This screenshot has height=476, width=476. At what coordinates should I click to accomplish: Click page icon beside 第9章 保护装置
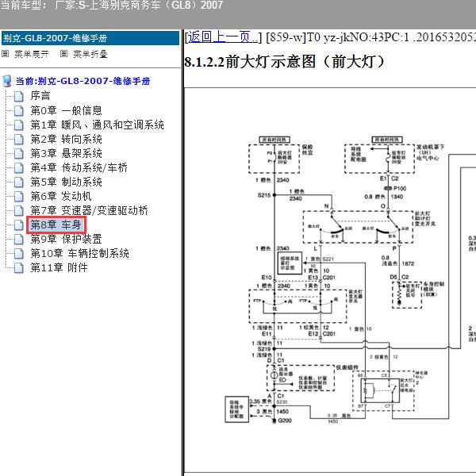[18, 240]
